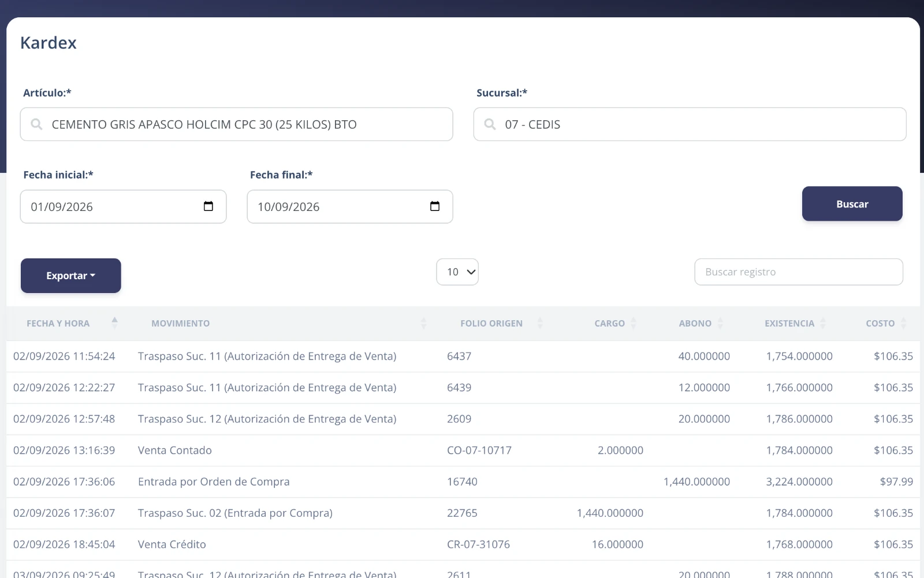Click timestamp 02/09/2026 11:54:24
924x578 pixels.
coord(64,356)
